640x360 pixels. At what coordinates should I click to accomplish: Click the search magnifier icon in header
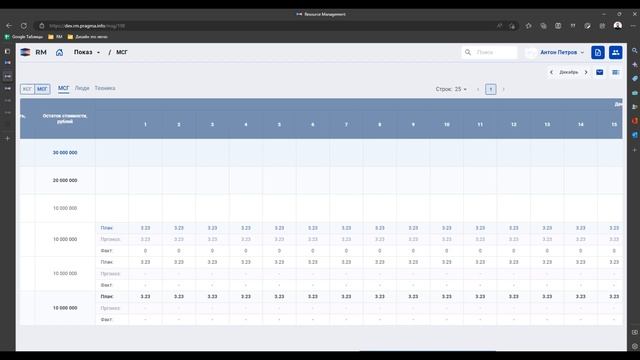(x=468, y=52)
